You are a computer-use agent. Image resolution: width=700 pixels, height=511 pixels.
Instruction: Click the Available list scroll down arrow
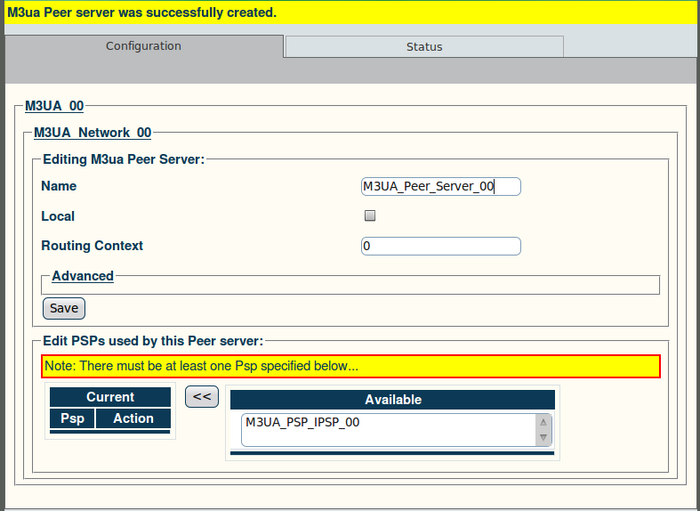(x=543, y=438)
